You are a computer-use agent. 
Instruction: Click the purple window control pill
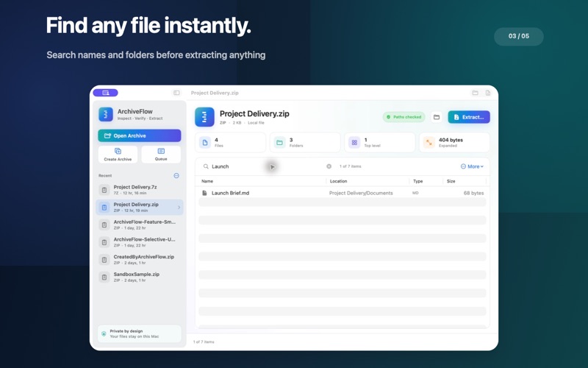point(105,93)
